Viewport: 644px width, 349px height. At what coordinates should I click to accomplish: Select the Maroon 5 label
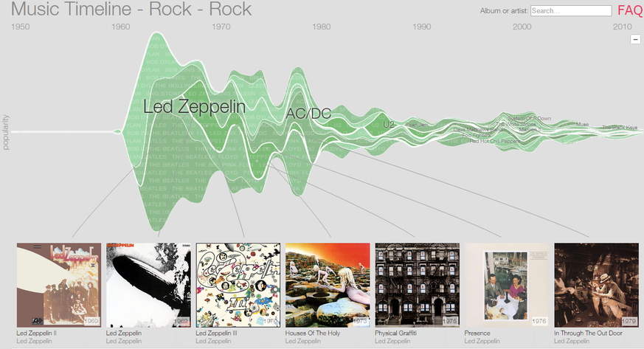[530, 129]
